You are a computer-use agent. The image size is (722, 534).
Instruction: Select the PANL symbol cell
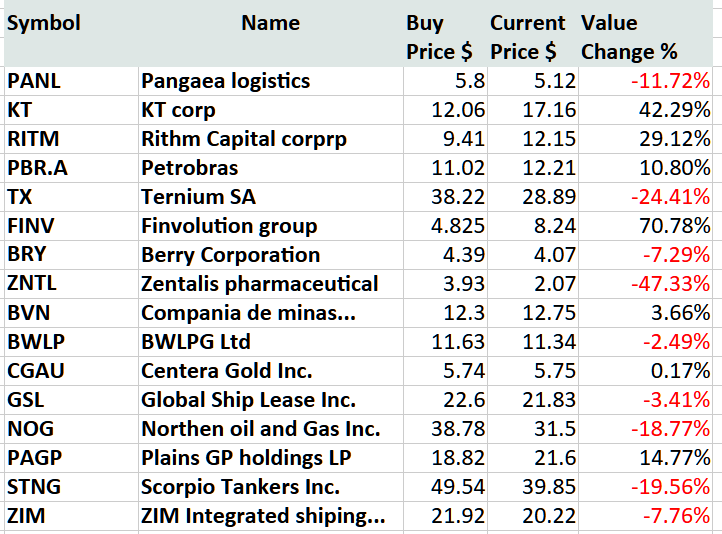point(34,81)
